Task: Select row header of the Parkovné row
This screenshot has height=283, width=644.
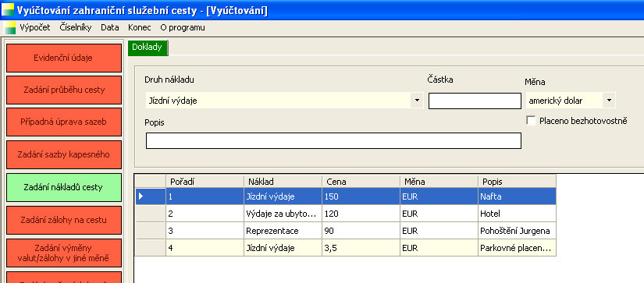Action: 151,248
